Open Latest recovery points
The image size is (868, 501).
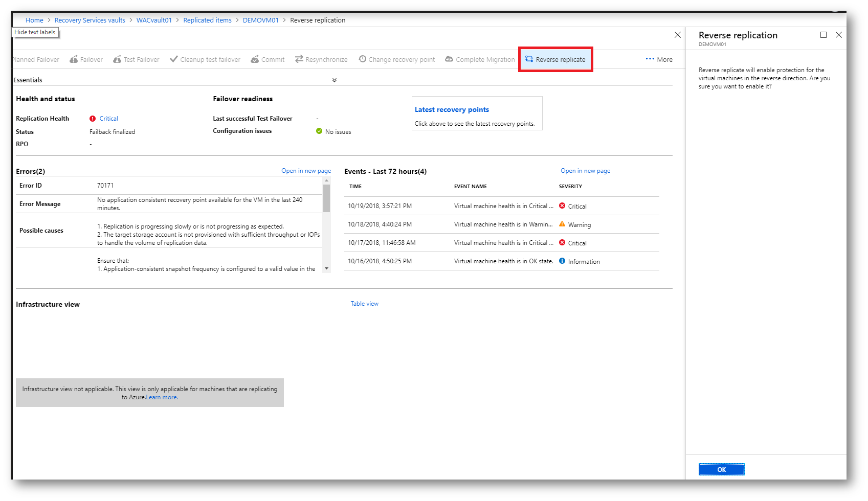point(452,109)
